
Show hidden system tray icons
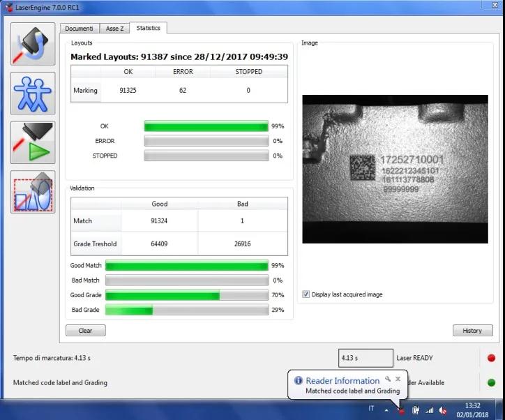pyautogui.click(x=386, y=410)
